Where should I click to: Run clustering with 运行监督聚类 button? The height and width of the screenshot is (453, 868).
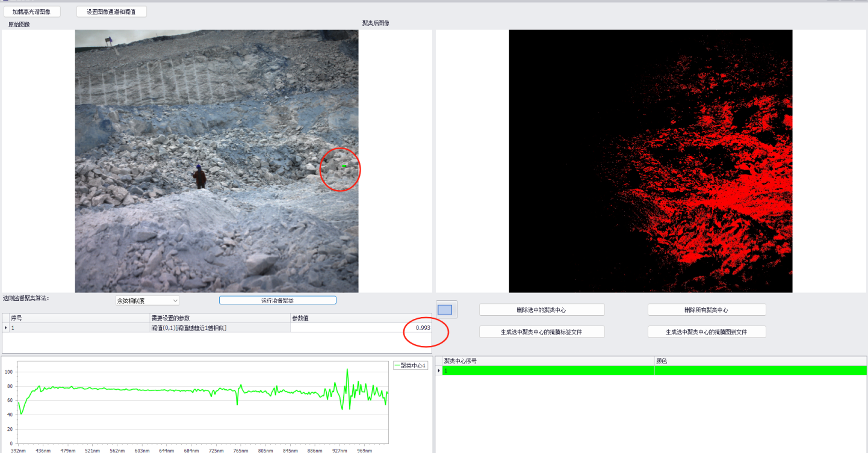277,300
